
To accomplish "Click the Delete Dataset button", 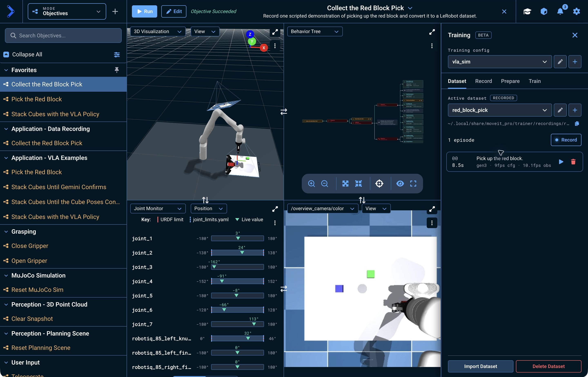I will [548, 366].
